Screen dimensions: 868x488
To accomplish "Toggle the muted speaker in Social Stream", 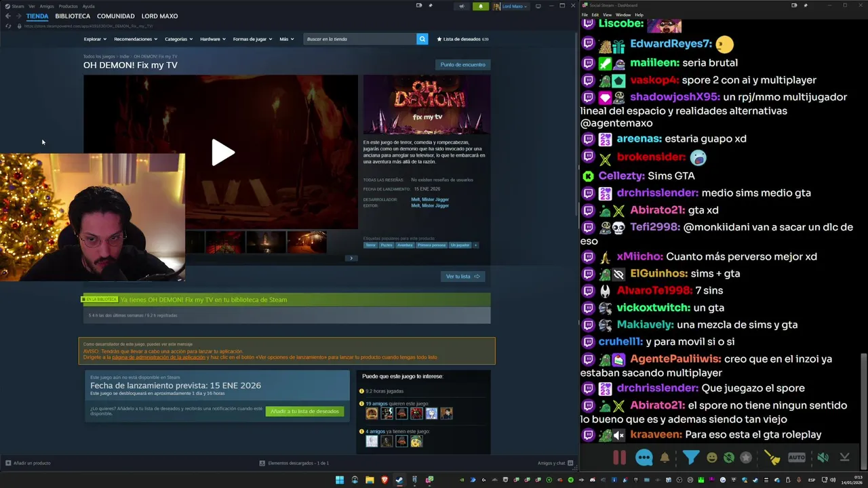I will (x=823, y=457).
